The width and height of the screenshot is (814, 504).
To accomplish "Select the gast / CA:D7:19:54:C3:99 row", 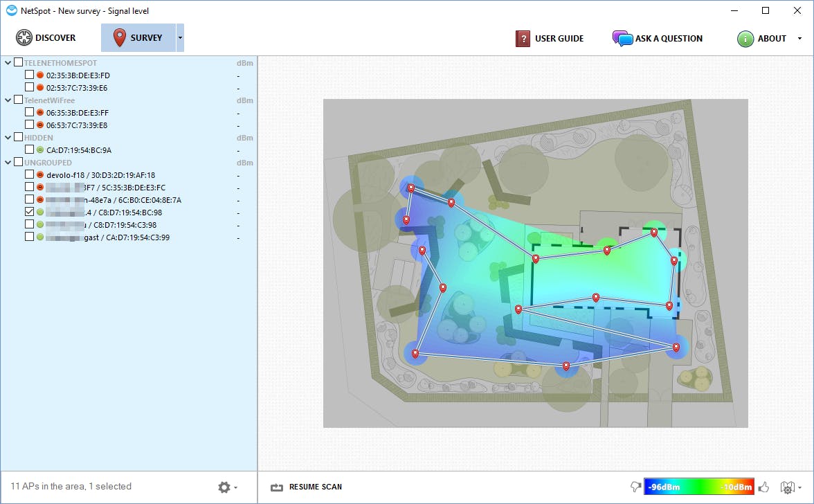I will pos(129,237).
